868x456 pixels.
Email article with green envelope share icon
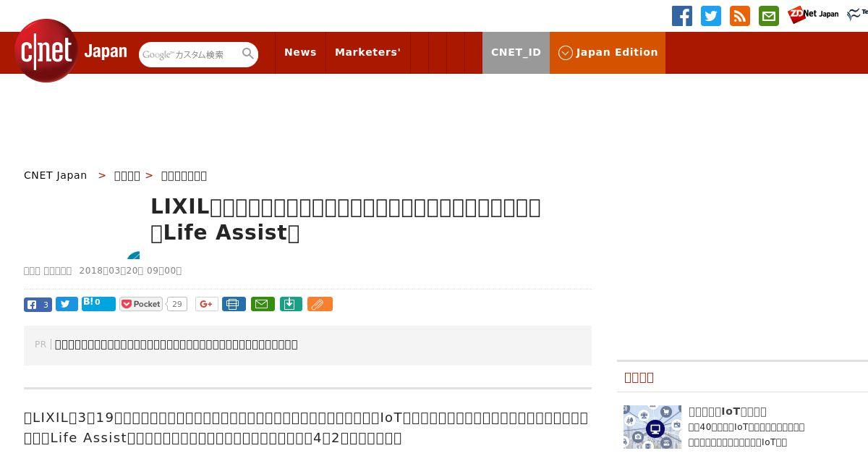point(263,304)
